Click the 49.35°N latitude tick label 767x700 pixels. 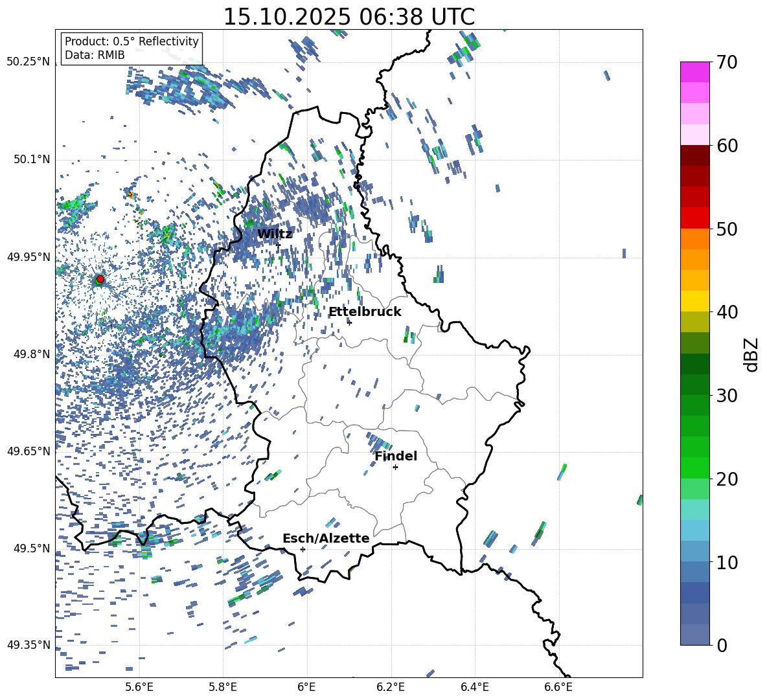(29, 645)
